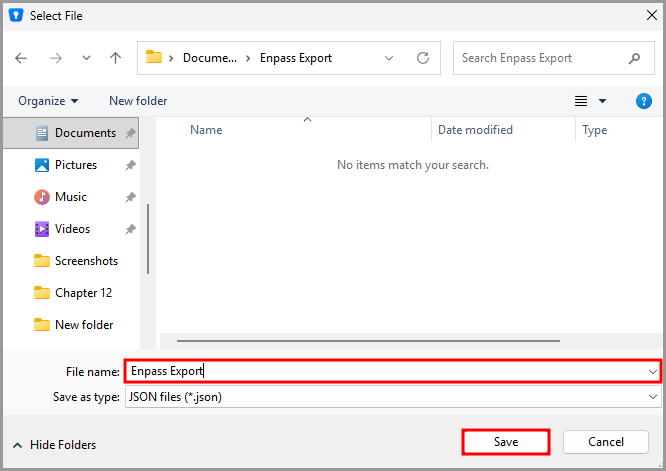Image resolution: width=666 pixels, height=471 pixels.
Task: Open the blue help icon
Action: click(x=643, y=101)
